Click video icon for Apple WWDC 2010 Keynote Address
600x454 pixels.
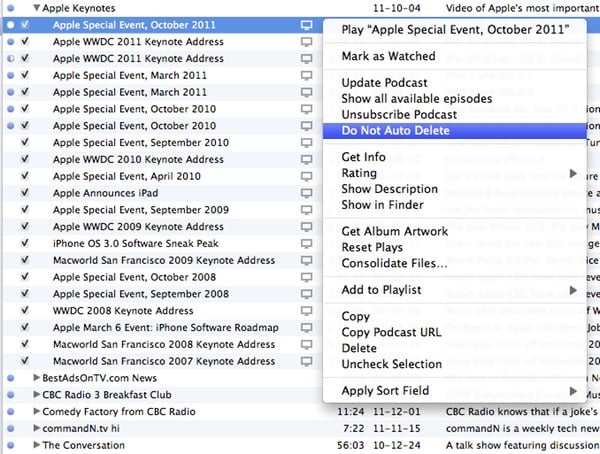tap(307, 160)
